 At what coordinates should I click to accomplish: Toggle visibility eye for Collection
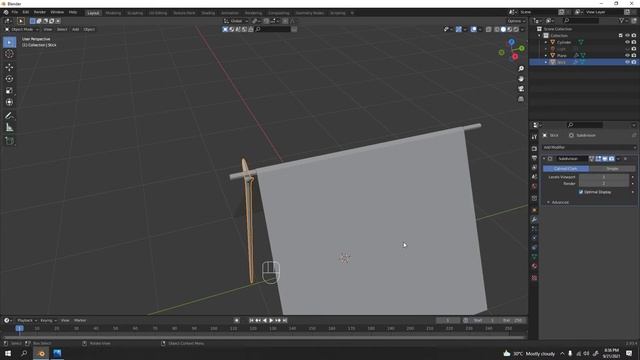[627, 36]
